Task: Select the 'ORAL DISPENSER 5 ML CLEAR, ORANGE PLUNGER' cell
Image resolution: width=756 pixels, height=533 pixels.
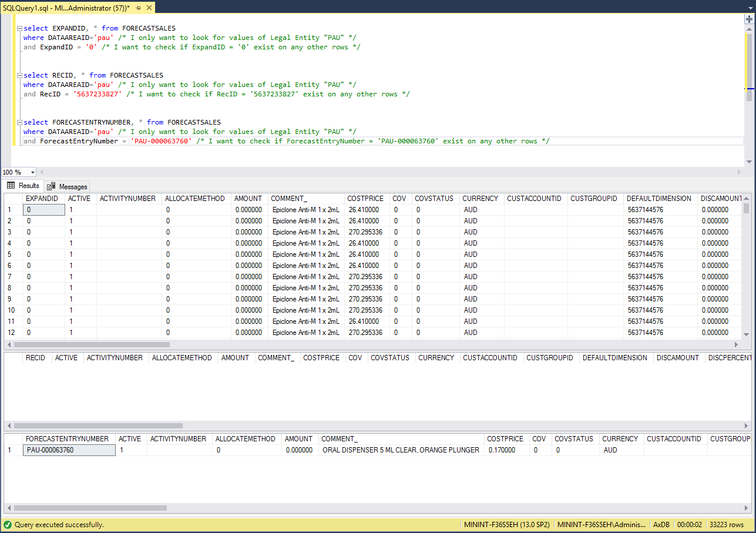Action: [x=401, y=450]
